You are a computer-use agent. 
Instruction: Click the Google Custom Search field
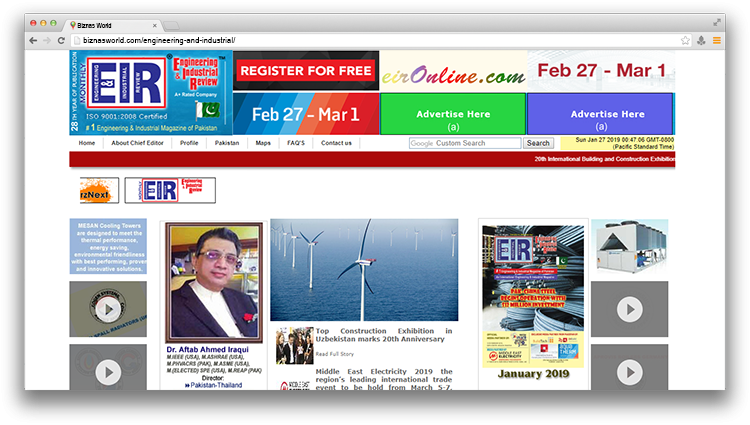(464, 144)
